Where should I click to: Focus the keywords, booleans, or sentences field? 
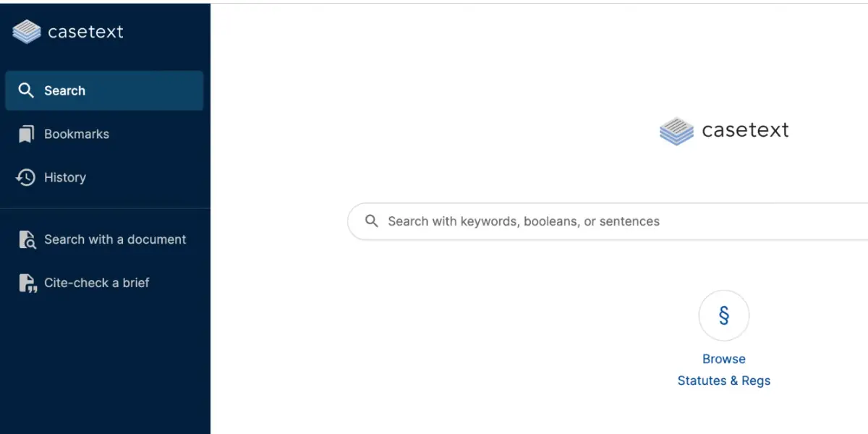pyautogui.click(x=608, y=221)
